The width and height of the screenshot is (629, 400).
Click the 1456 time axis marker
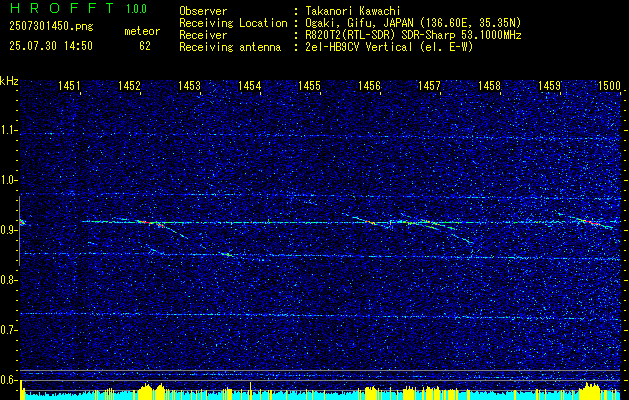[369, 85]
